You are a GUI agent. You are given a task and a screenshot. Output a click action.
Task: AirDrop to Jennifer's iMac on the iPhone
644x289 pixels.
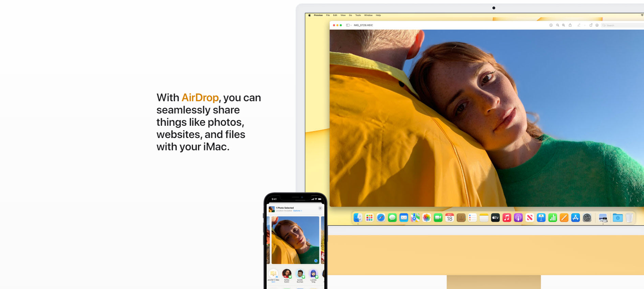coord(273,275)
